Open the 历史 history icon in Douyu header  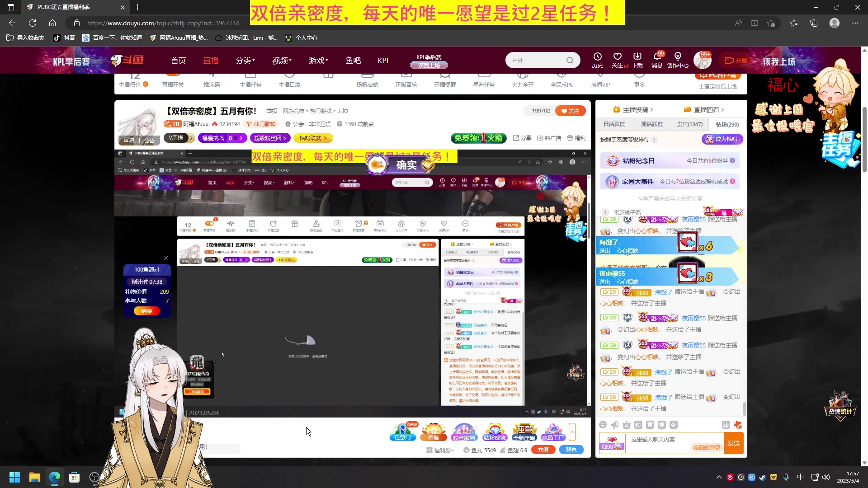tap(597, 60)
